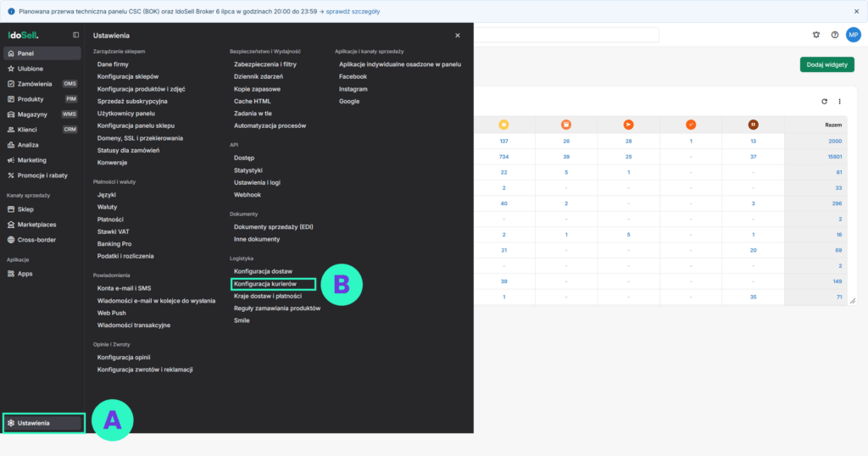Open the Instagram channel settings
868x456 pixels.
353,88
